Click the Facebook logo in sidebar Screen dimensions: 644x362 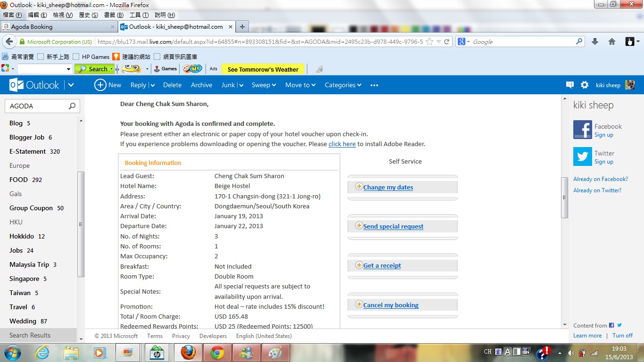582,130
